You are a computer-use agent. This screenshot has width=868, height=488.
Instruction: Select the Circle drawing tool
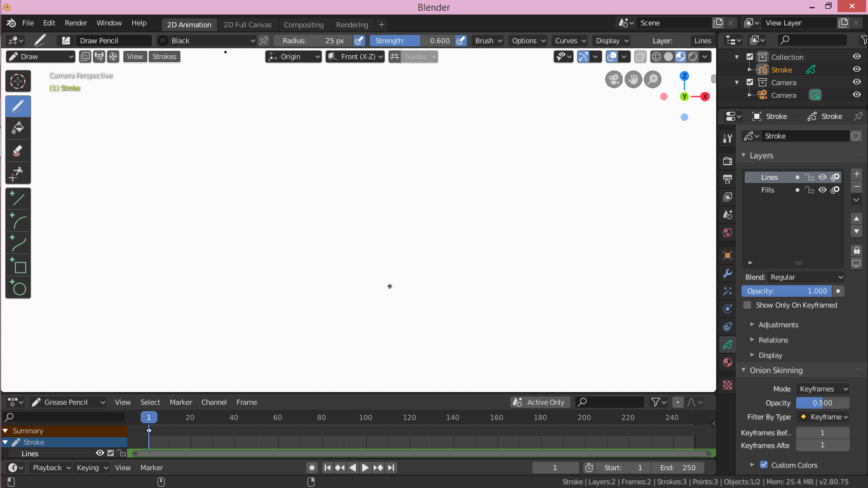pyautogui.click(x=18, y=288)
